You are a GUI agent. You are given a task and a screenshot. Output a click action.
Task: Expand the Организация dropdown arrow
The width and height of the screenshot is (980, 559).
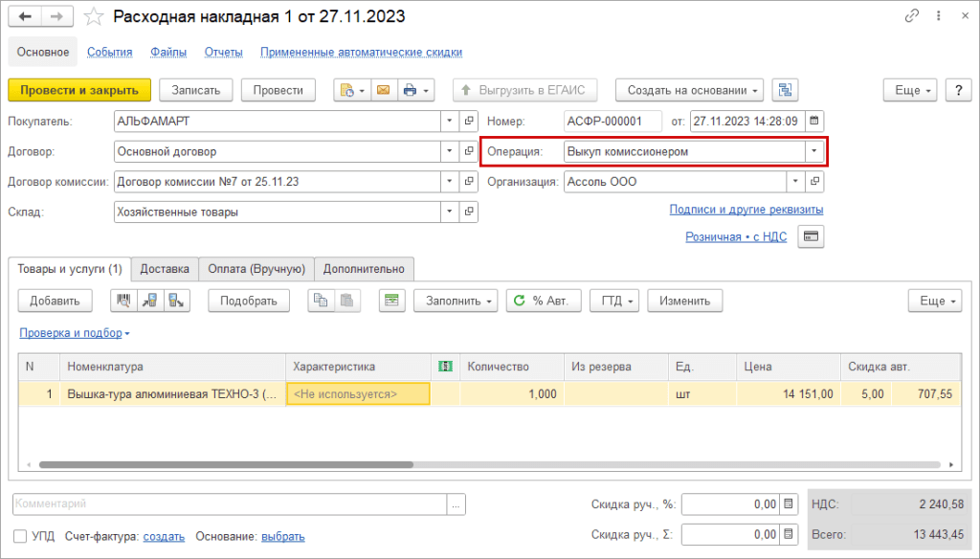(x=795, y=182)
